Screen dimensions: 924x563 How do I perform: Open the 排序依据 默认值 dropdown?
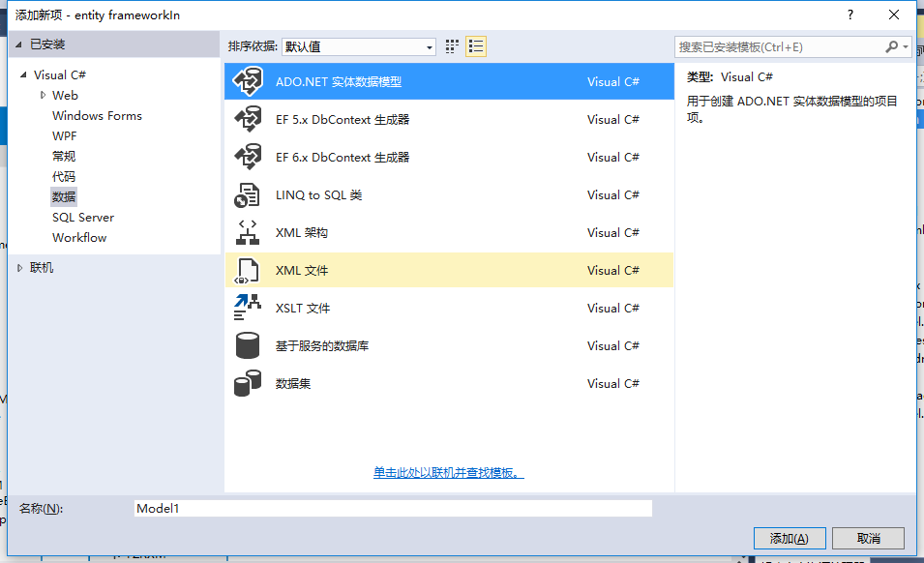point(359,46)
